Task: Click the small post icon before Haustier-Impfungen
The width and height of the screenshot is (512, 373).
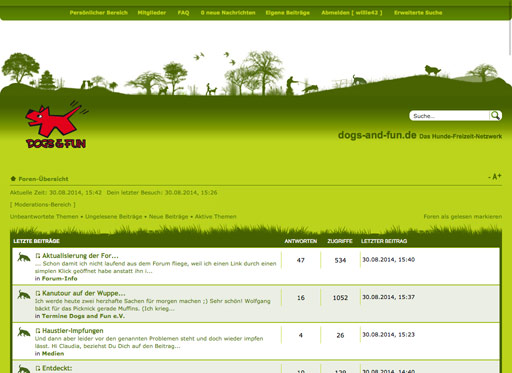Action: [x=38, y=331]
